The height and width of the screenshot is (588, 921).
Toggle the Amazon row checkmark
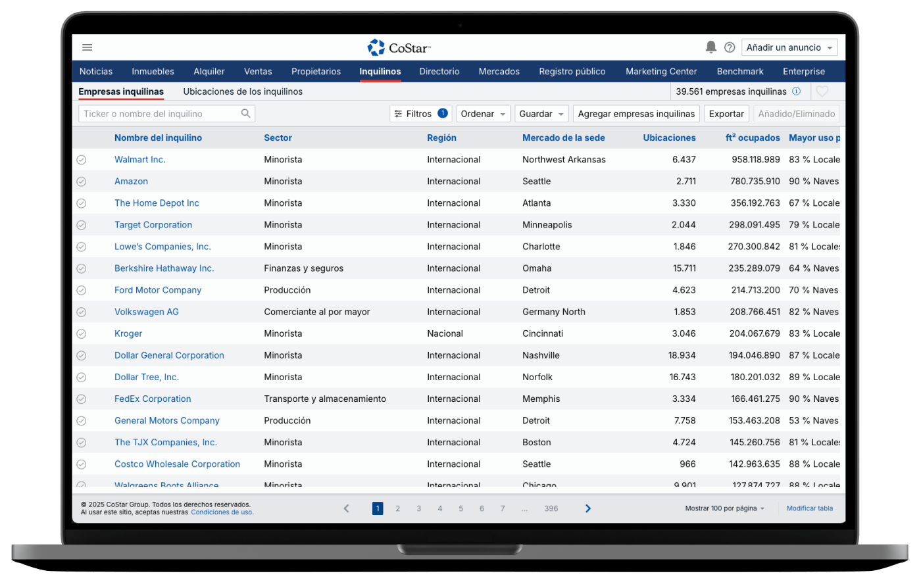coord(82,182)
